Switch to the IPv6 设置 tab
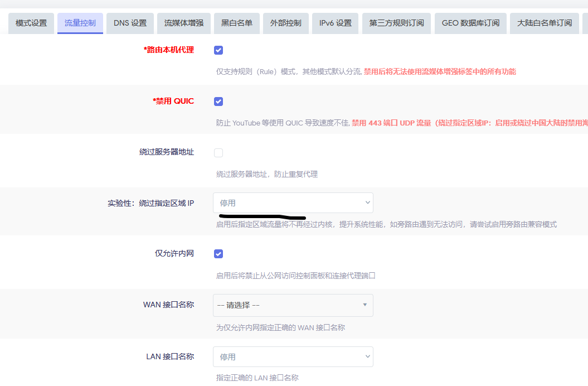 pos(336,23)
